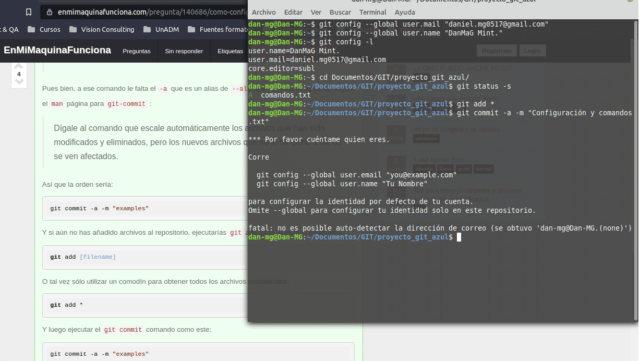Open the Cursos bookmarks folder
The width and height of the screenshot is (640, 361).
coord(44,29)
